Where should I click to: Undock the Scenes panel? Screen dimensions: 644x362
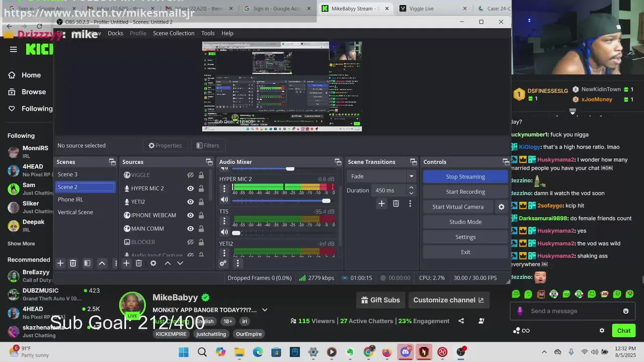pos(112,162)
